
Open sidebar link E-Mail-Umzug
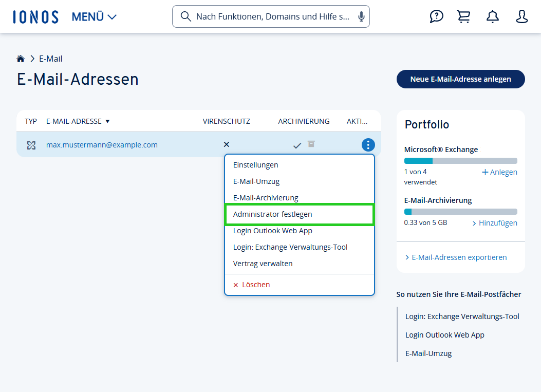(x=428, y=353)
